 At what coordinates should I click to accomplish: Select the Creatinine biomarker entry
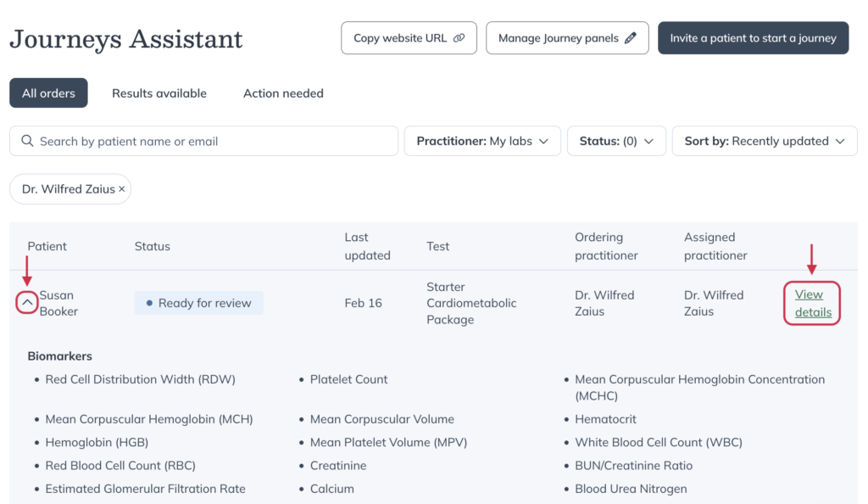338,465
